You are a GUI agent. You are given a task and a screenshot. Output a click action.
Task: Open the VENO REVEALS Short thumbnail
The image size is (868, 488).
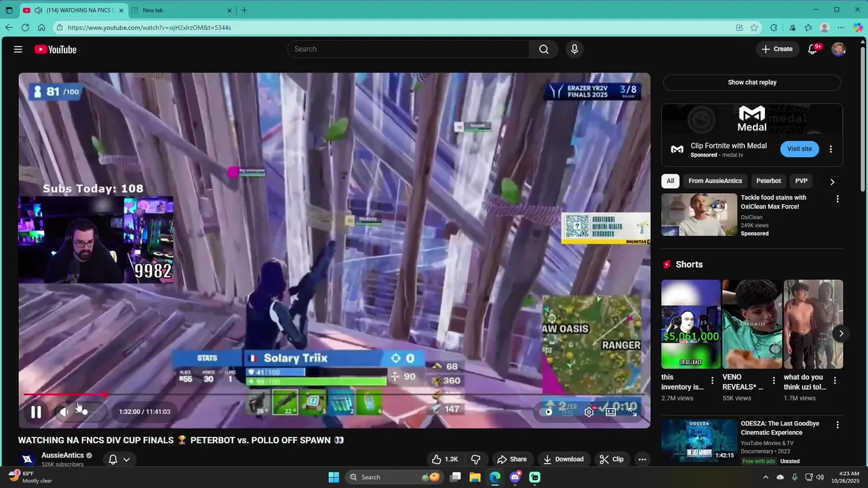(752, 324)
